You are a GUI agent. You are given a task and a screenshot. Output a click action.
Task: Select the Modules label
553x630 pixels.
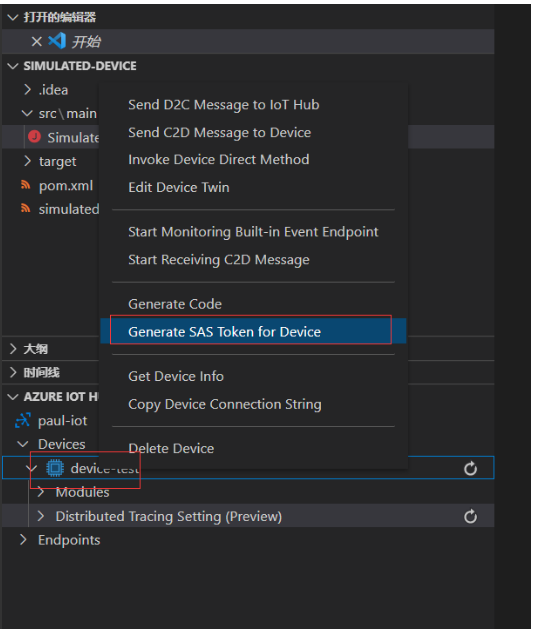pos(82,492)
